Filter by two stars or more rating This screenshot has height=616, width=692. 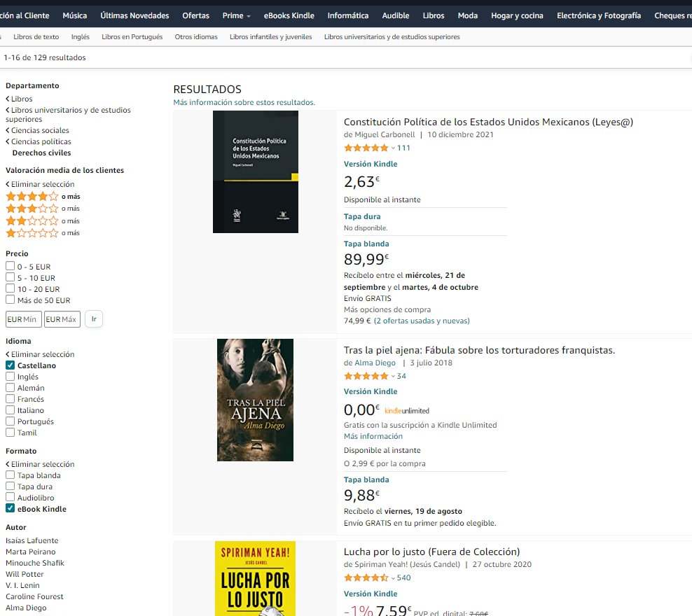[42, 220]
